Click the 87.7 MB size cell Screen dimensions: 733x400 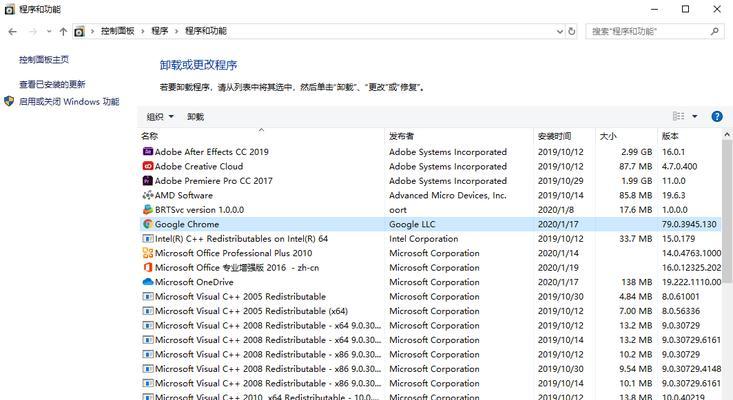click(x=636, y=166)
